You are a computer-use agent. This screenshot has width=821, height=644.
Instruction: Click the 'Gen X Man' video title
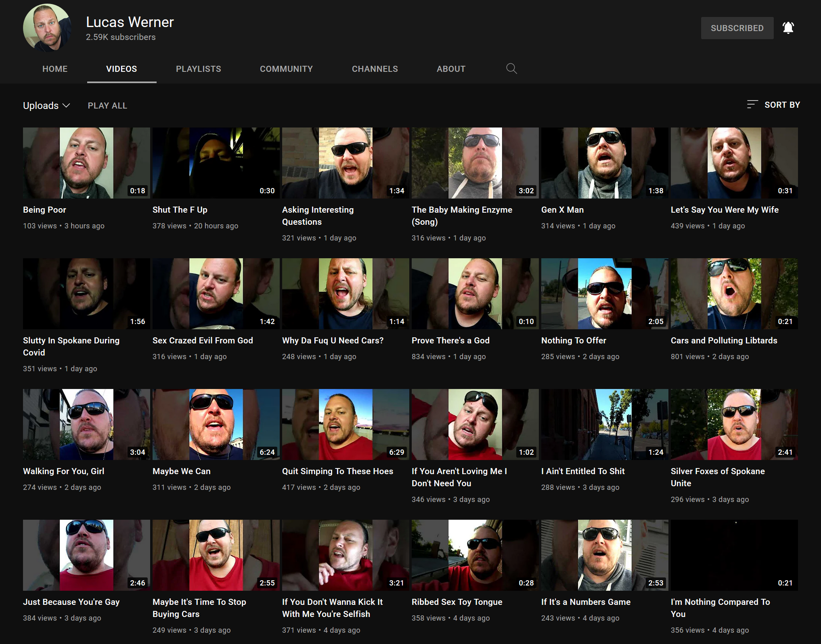coord(562,210)
